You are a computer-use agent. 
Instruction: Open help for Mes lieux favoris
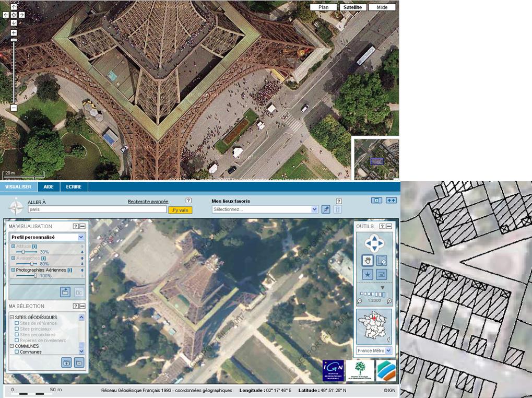tap(339, 201)
